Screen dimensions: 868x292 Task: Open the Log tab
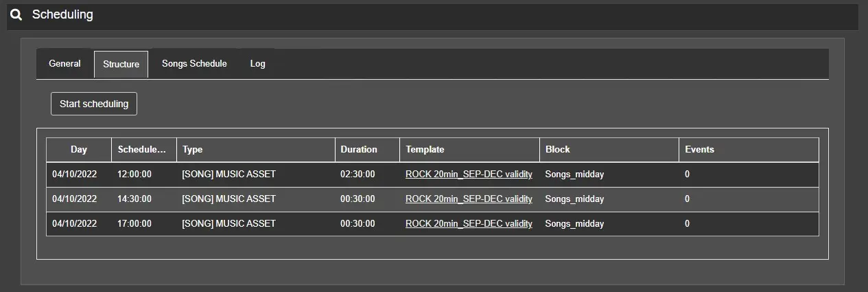257,64
